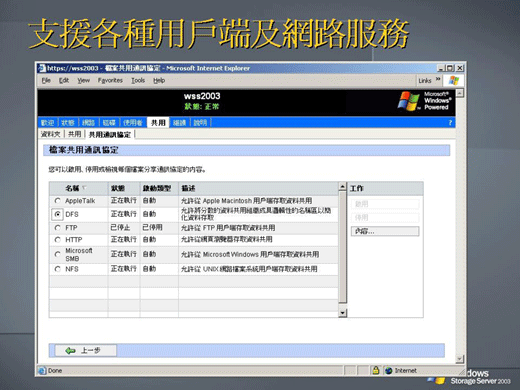This screenshot has height=390, width=520.
Task: Click the Microsoft Windows Powered logo
Action: (x=425, y=101)
